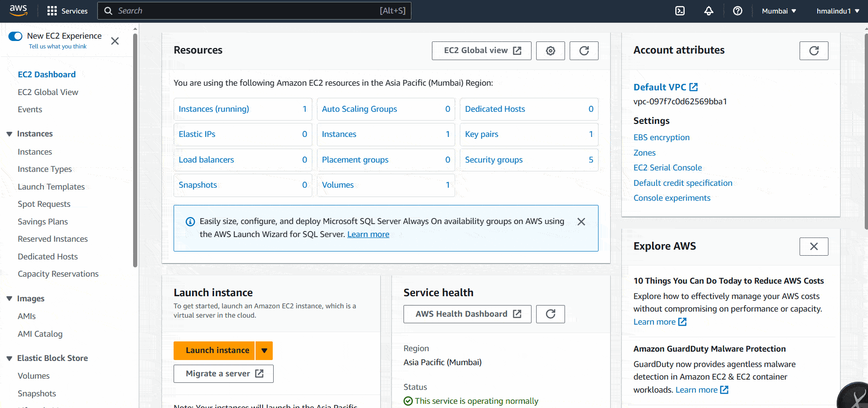
Task: Open Volumes resource link in Resources
Action: click(338, 185)
